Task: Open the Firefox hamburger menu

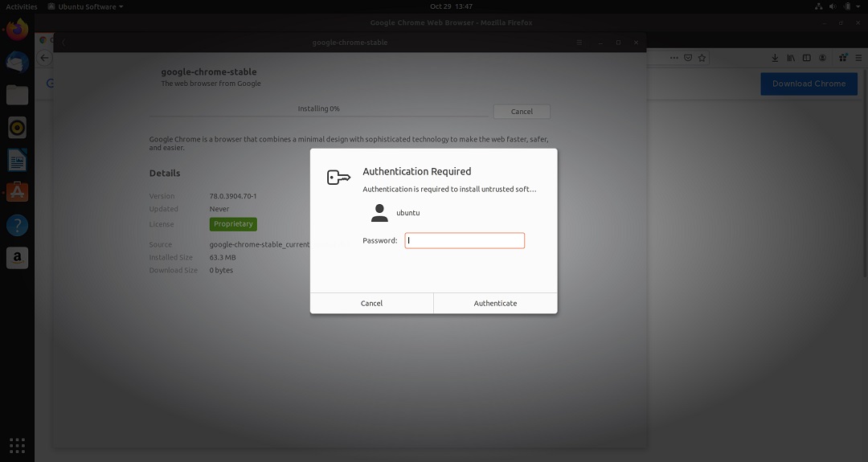Action: (x=858, y=58)
